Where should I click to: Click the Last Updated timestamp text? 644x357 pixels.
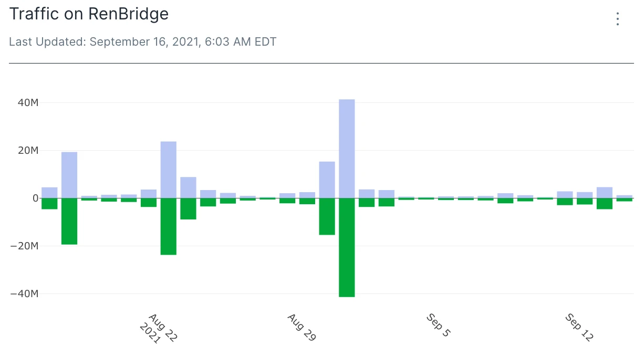tap(143, 41)
